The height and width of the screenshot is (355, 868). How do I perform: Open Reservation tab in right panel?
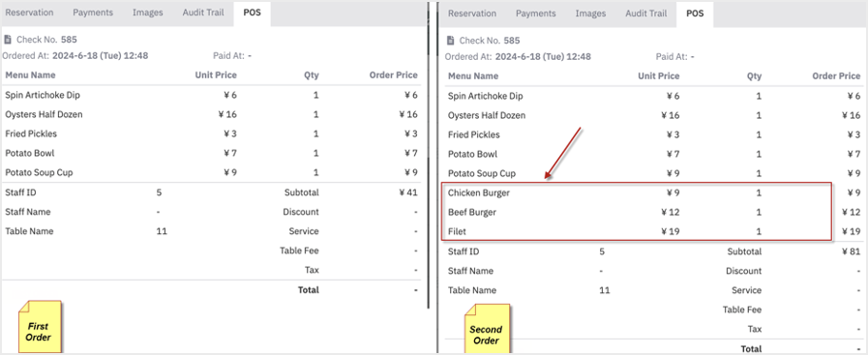click(x=472, y=14)
